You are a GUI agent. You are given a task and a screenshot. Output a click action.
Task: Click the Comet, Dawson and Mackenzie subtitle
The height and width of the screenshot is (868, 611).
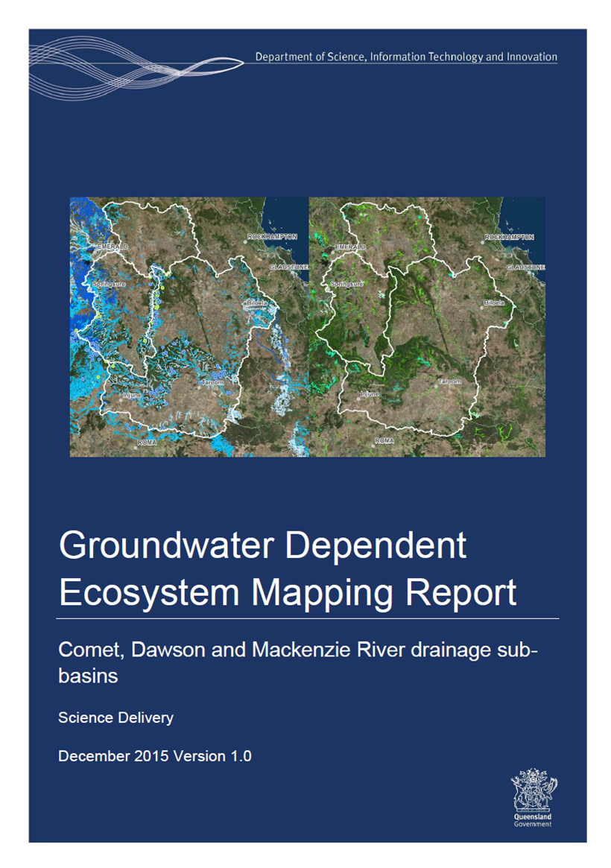click(x=298, y=649)
